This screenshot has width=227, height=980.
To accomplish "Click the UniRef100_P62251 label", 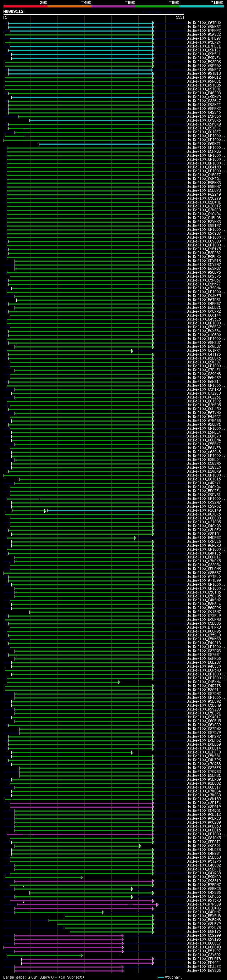I will (x=203, y=397).
